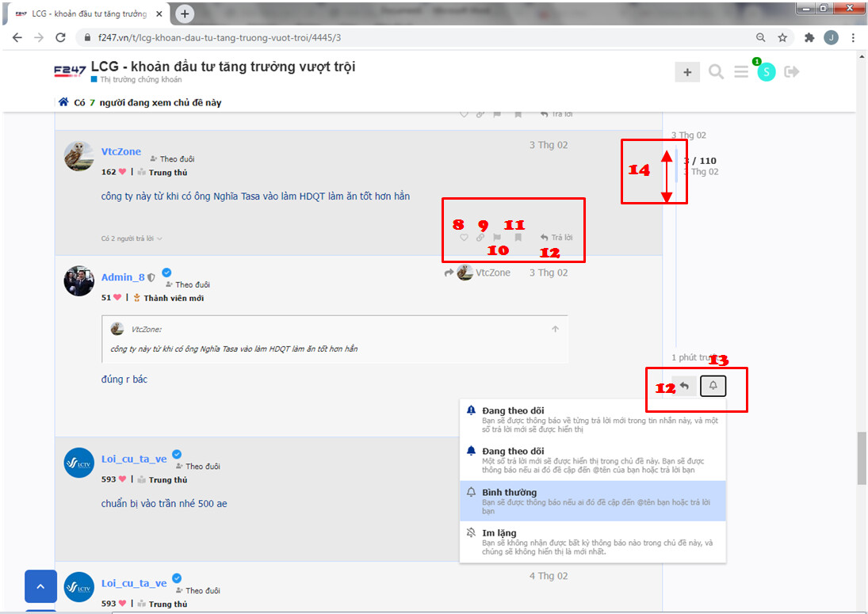
Task: Open Chrome three-dot menu
Action: pyautogui.click(x=853, y=37)
